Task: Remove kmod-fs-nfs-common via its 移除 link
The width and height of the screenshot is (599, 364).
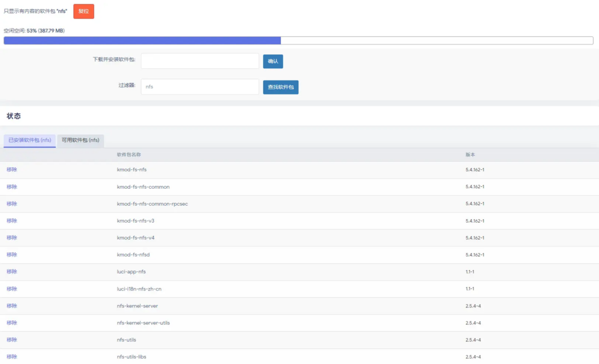Action: coord(12,187)
